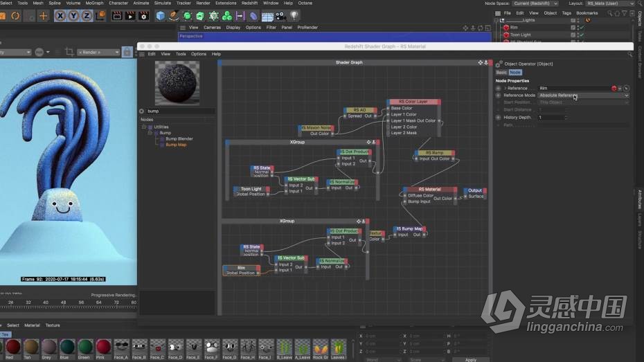The image size is (644, 362).
Task: Open the Layout RS_Mats dropdown
Action: pos(610,3)
